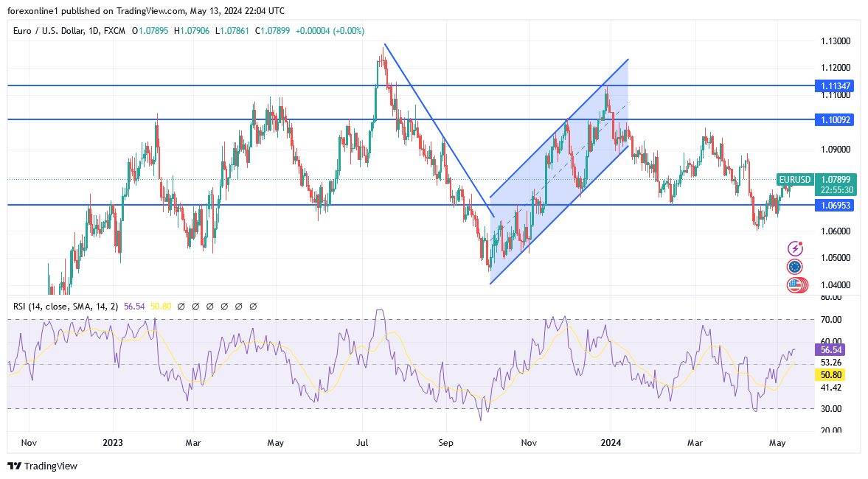868x479 pixels.
Task: Toggle the last empty-set symbol in RSI header
Action: pyautogui.click(x=254, y=306)
